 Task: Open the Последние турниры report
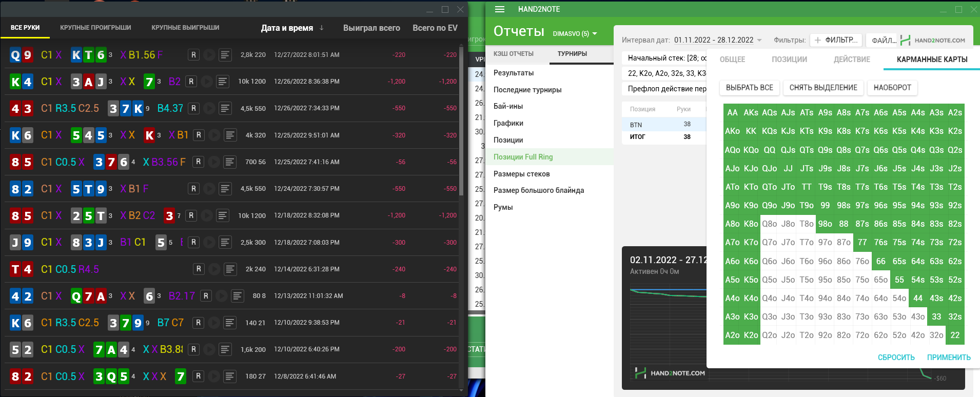click(550, 90)
